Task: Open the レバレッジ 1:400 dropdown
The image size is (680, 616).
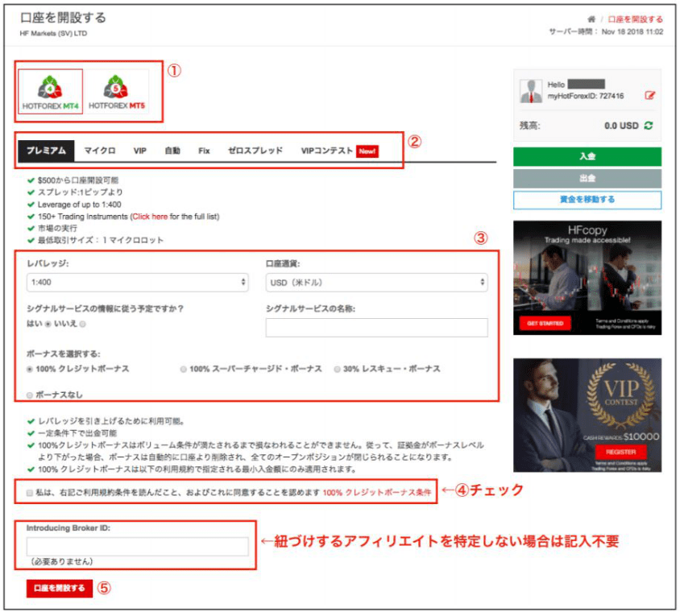Action: point(137,283)
